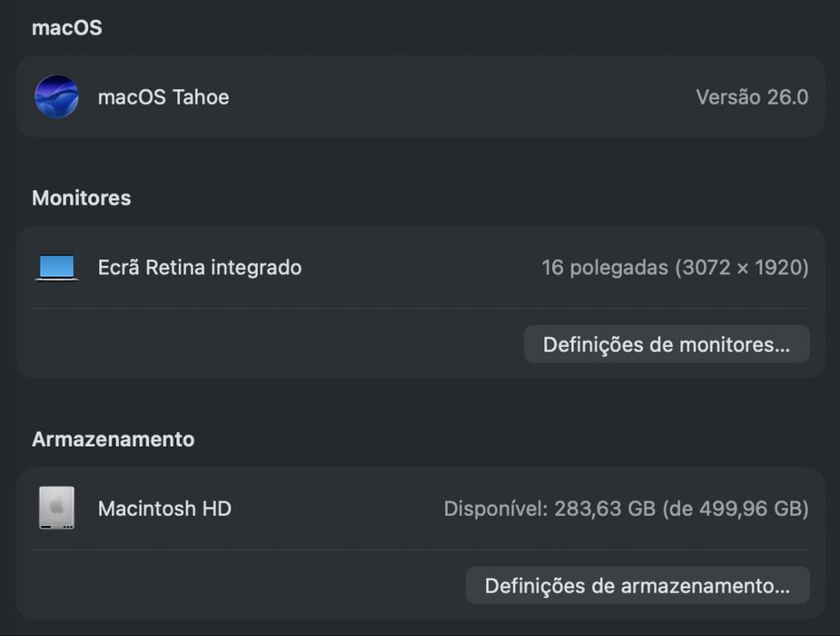Click the word Tahoe in the OS name
This screenshot has height=636, width=840.
(200, 97)
